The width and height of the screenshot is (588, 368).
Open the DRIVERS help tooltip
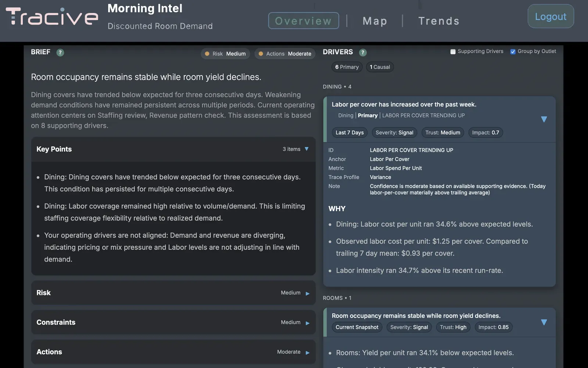(x=363, y=52)
